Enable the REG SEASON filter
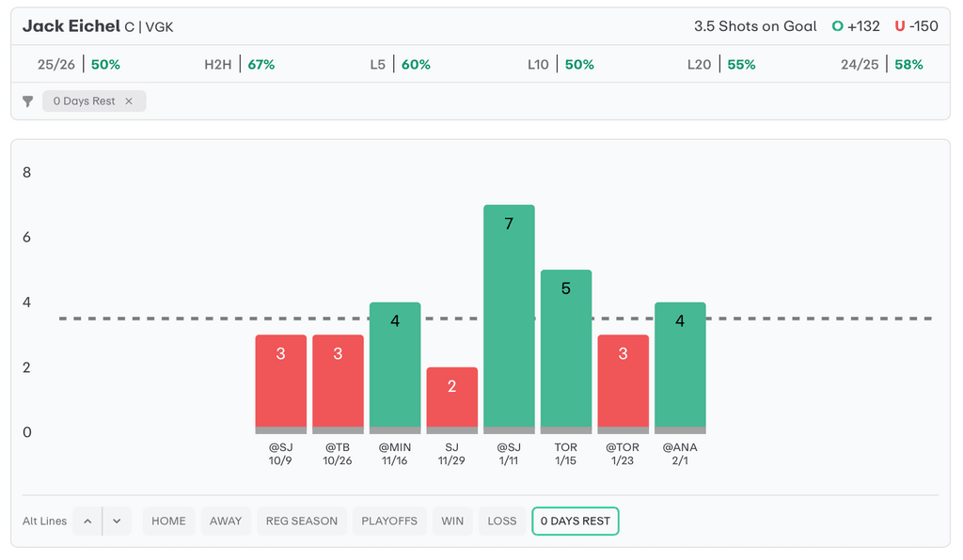 [x=301, y=521]
